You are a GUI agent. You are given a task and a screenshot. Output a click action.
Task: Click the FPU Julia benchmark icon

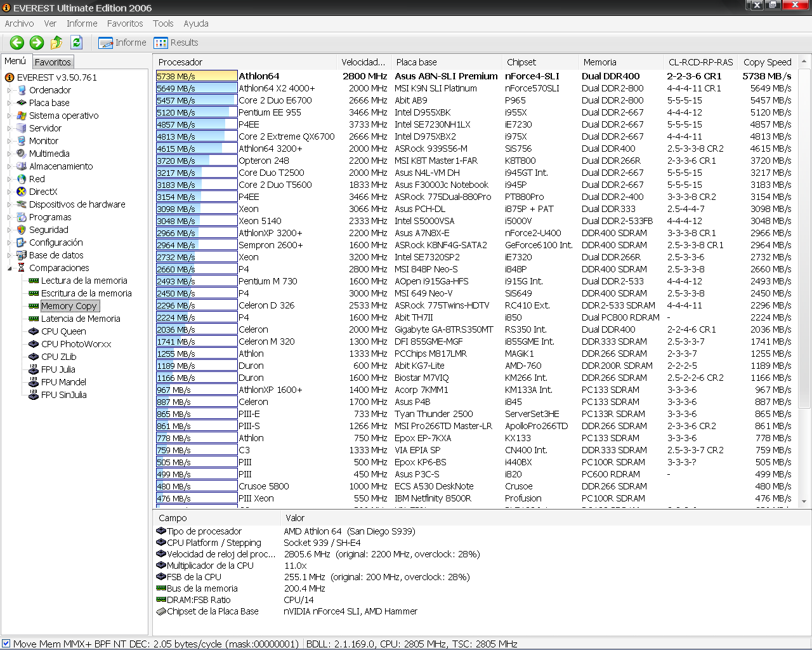pyautogui.click(x=34, y=369)
